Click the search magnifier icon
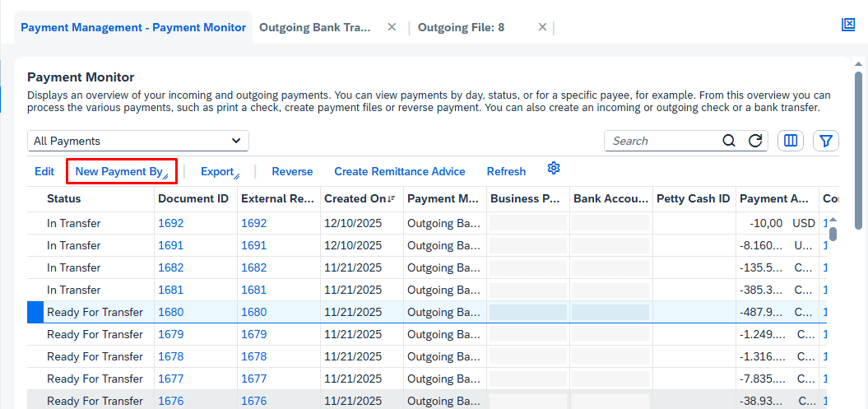The height and width of the screenshot is (409, 868). 729,141
